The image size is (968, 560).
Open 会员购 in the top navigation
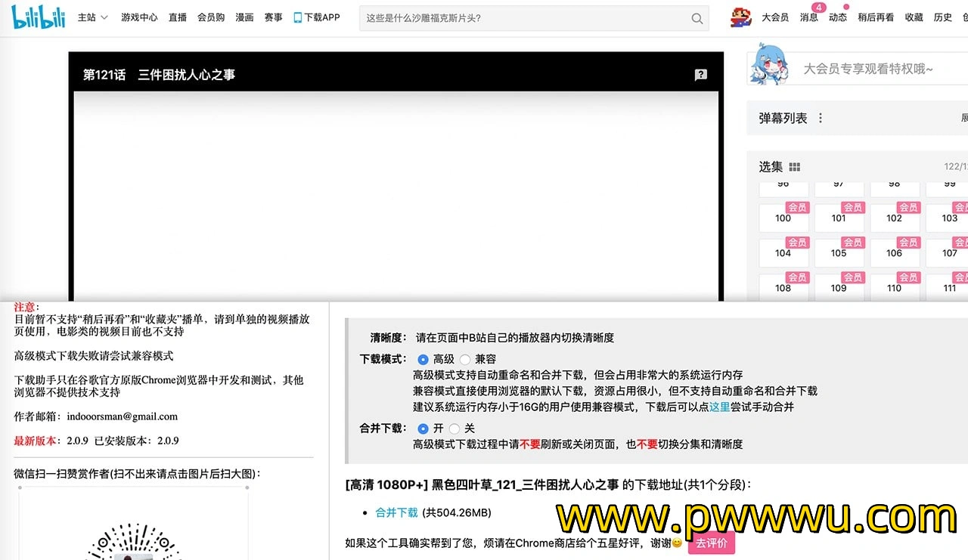(x=211, y=17)
